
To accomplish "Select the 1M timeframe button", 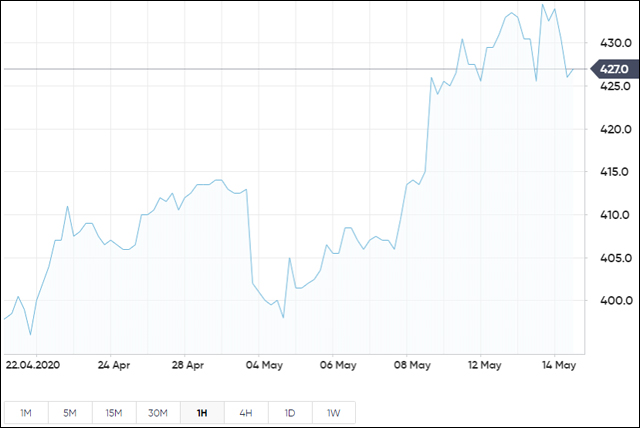I will (x=26, y=412).
